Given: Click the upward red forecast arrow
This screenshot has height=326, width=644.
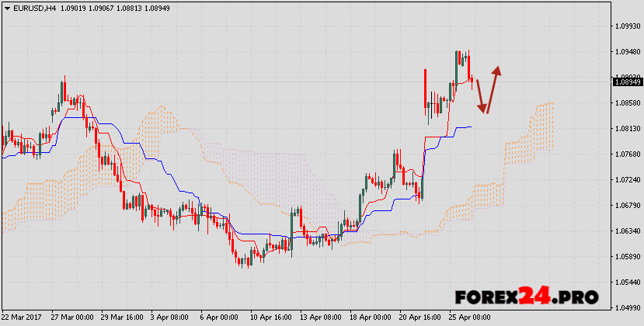Looking at the screenshot, I should [493, 85].
